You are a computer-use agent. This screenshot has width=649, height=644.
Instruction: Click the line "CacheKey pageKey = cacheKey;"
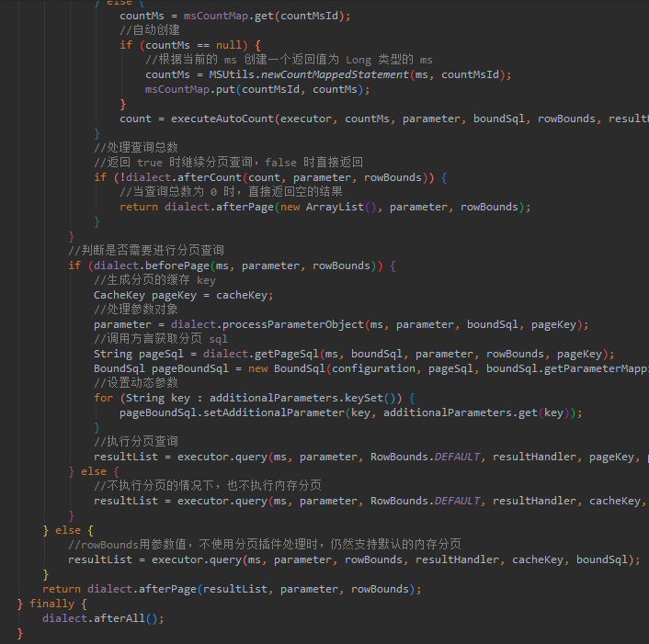tap(183, 295)
